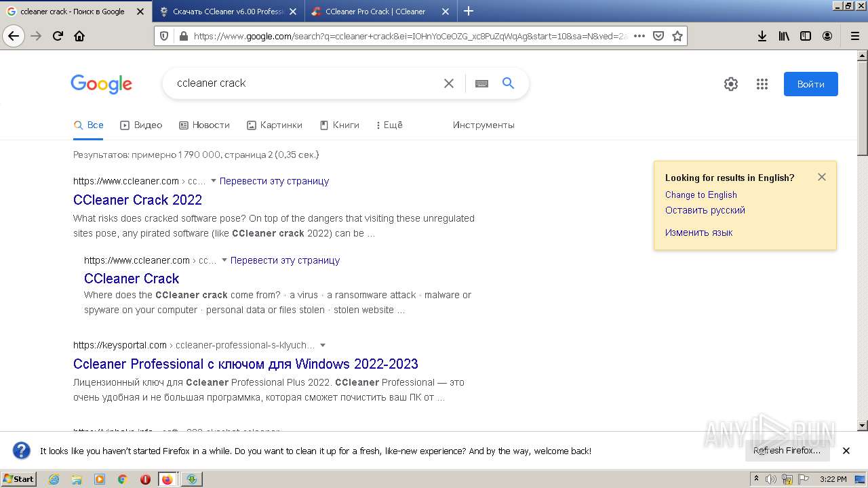Bookmark this page with star
This screenshot has height=488, width=868.
[x=677, y=36]
